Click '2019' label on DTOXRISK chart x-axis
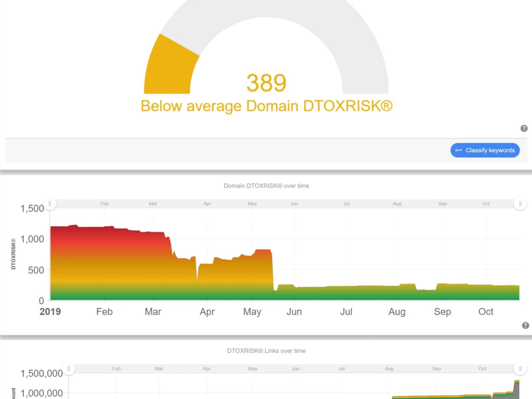Image resolution: width=532 pixels, height=399 pixels. 50,312
